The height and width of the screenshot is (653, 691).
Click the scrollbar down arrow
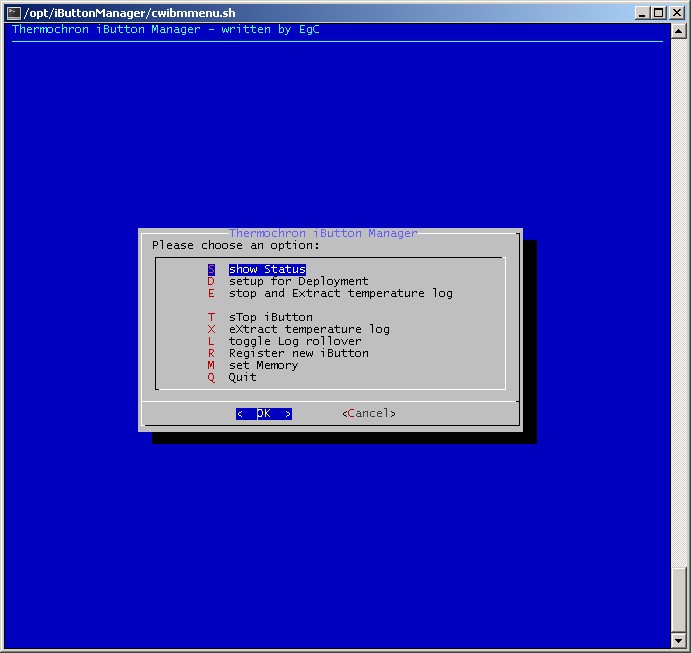tap(679, 640)
